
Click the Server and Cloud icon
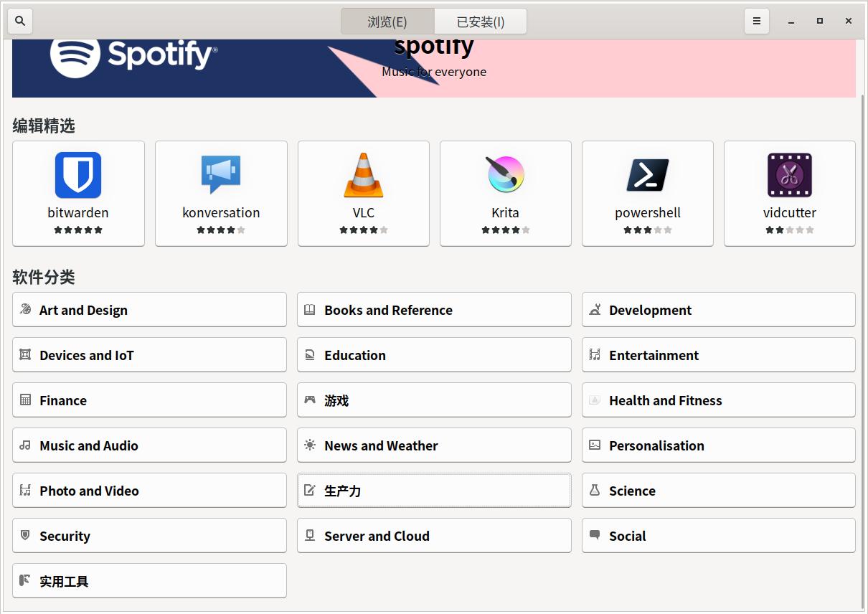(310, 536)
